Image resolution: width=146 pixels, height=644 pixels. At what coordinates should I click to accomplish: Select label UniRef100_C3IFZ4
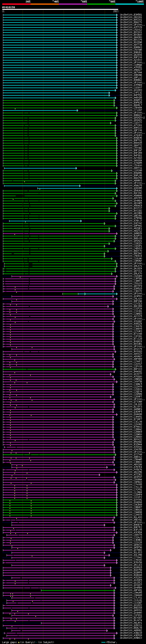coord(131,309)
